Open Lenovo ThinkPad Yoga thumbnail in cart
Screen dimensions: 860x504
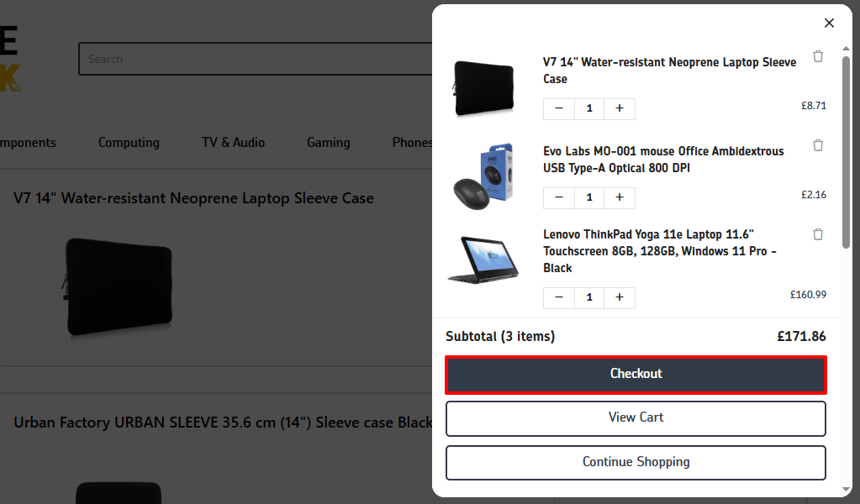[x=483, y=260]
